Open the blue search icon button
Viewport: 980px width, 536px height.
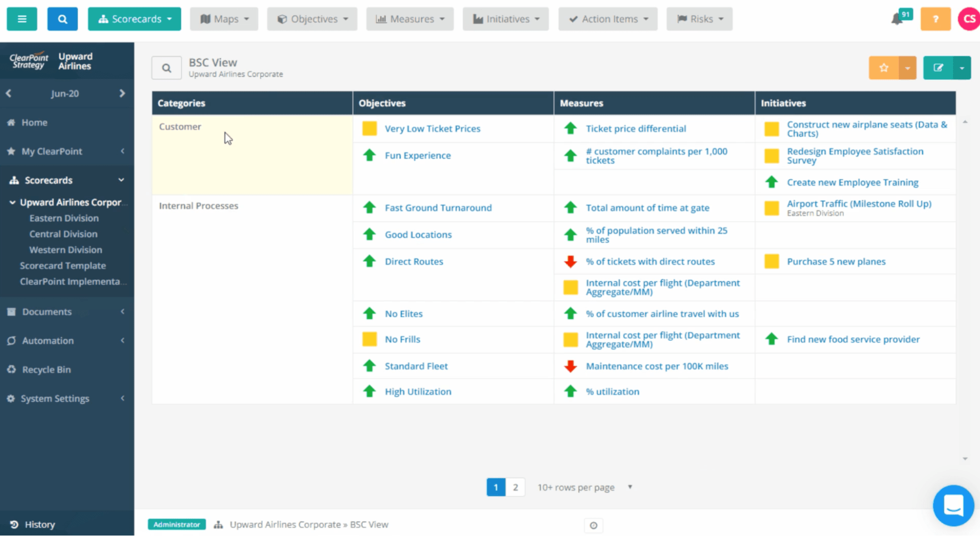click(62, 19)
